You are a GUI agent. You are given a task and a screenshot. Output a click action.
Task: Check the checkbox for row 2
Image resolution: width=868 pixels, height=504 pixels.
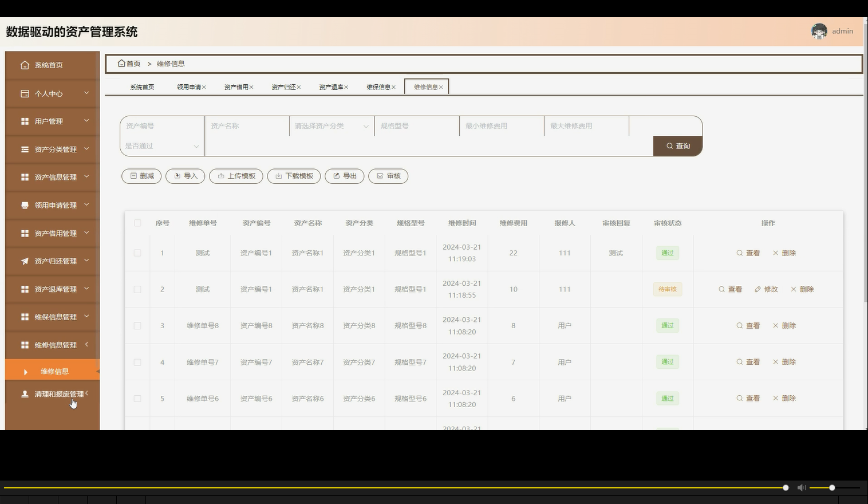(137, 289)
